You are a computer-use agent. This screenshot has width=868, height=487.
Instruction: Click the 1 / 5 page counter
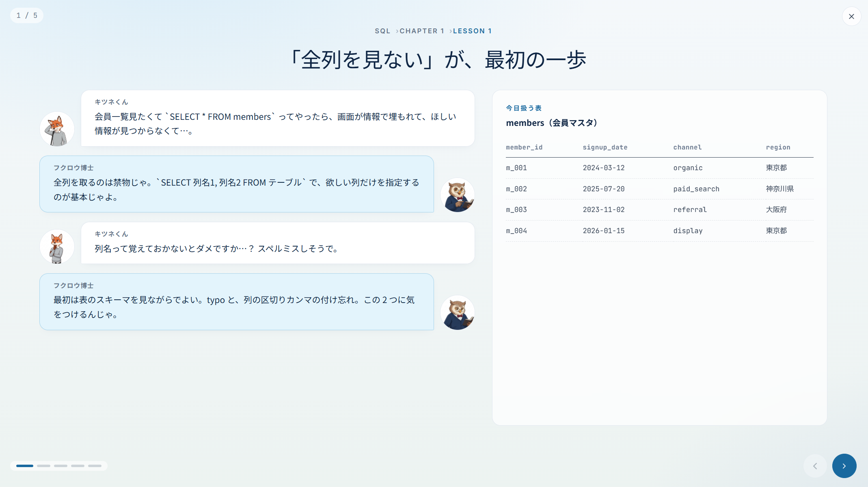pyautogui.click(x=27, y=15)
